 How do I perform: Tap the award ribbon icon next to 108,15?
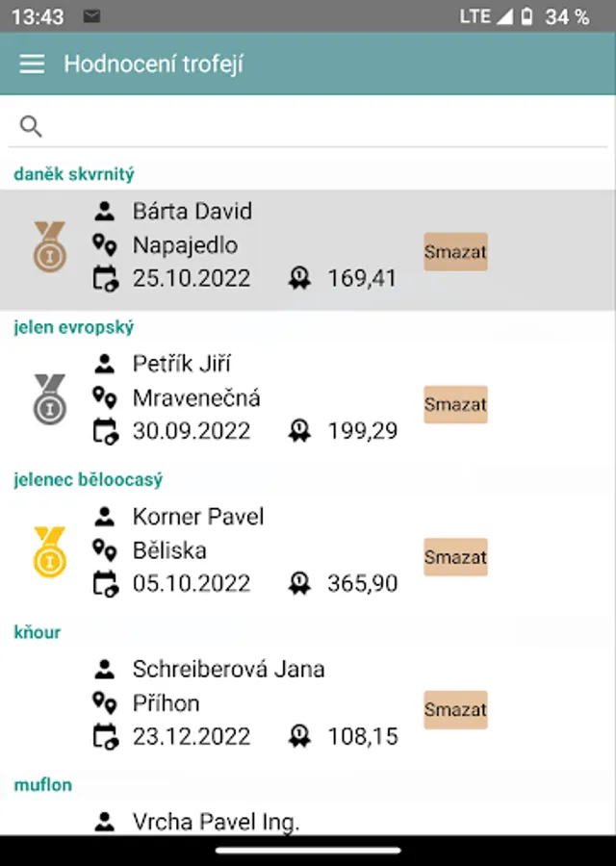pyautogui.click(x=299, y=737)
